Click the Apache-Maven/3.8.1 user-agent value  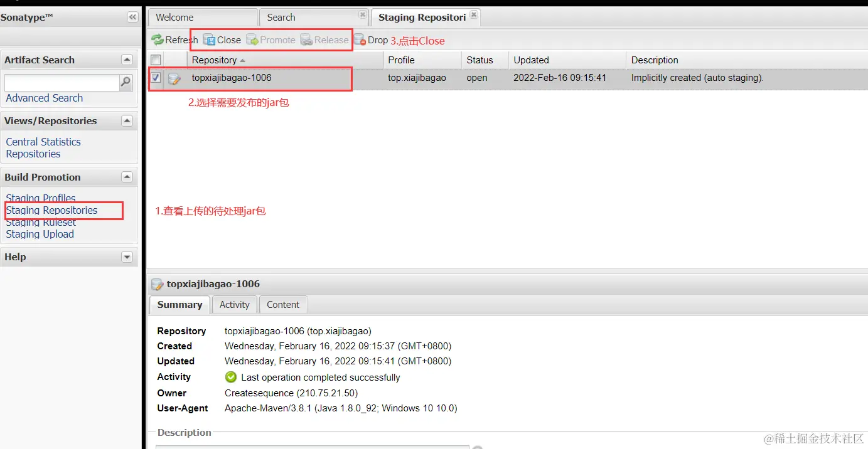[341, 408]
